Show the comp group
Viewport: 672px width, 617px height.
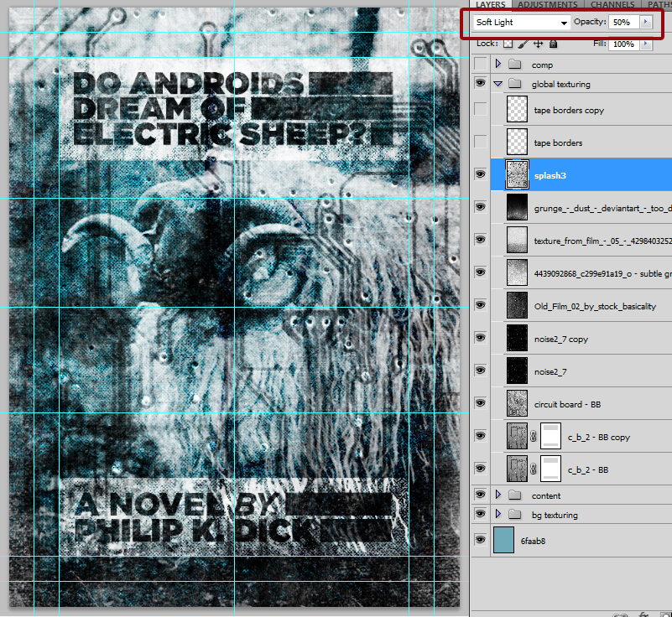(481, 65)
